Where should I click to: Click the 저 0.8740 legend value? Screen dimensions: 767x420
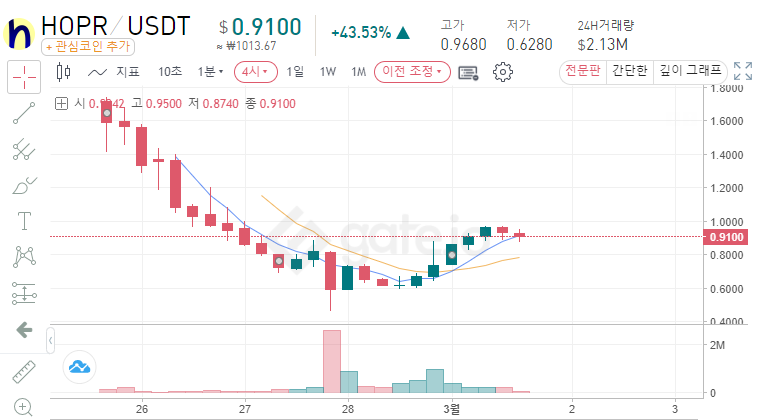pos(213,104)
